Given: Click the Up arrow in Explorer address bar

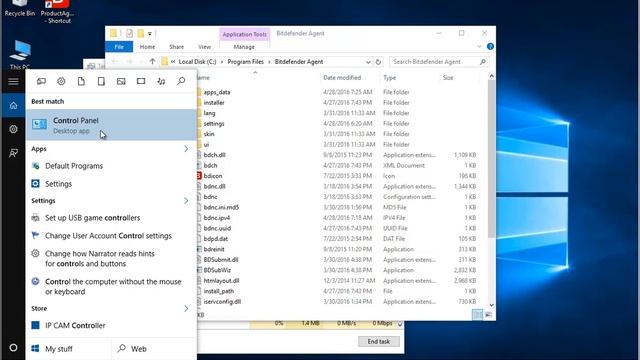Looking at the screenshot, I should coord(152,62).
